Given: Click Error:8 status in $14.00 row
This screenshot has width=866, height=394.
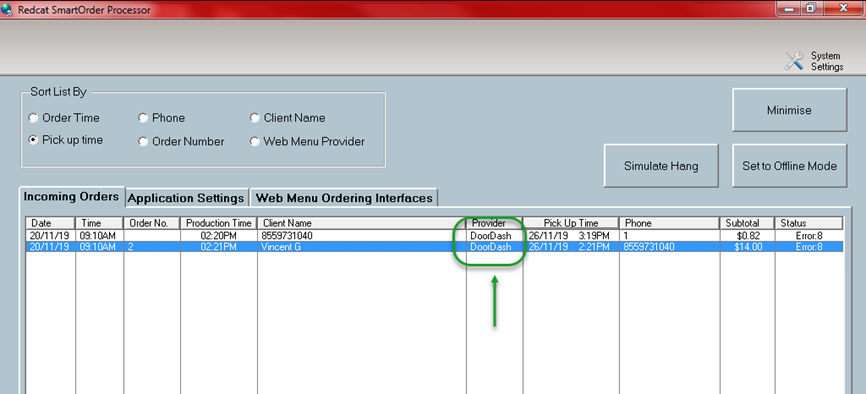Looking at the screenshot, I should click(x=809, y=247).
